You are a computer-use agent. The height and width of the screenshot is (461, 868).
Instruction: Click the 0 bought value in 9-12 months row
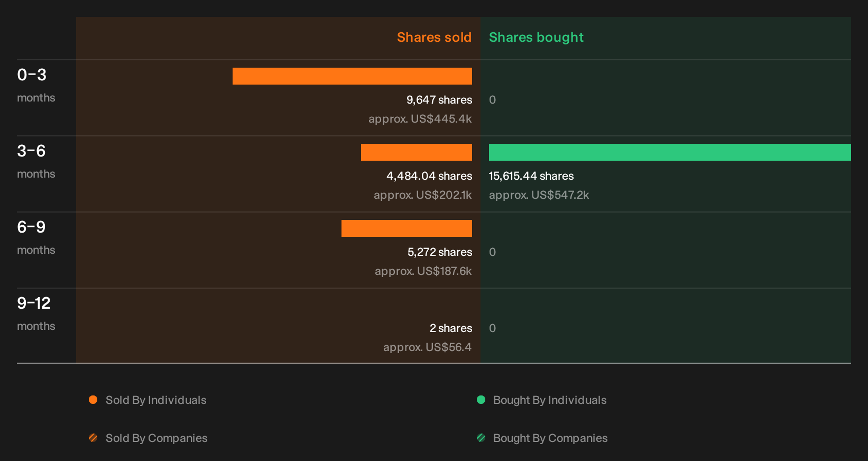point(492,328)
